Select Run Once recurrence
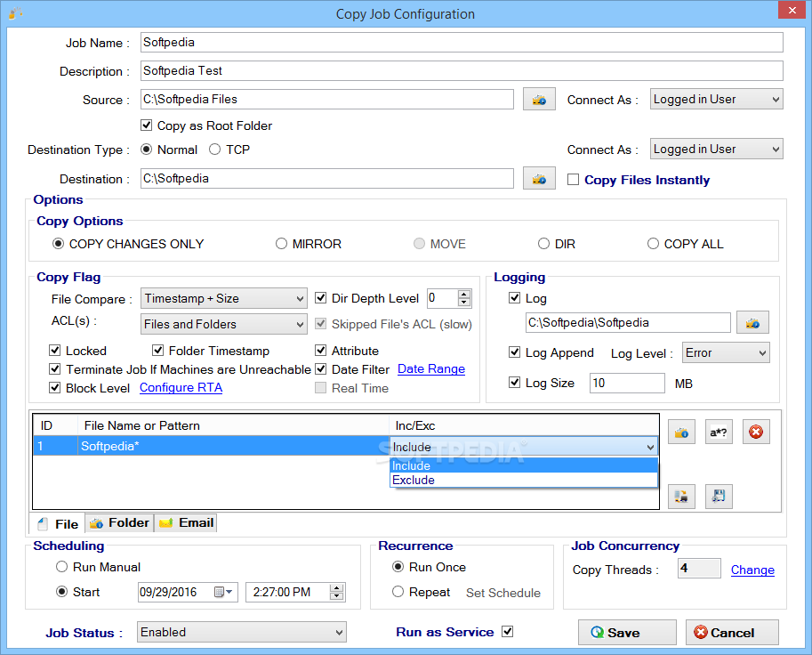Viewport: 812px width, 655px height. [398, 566]
